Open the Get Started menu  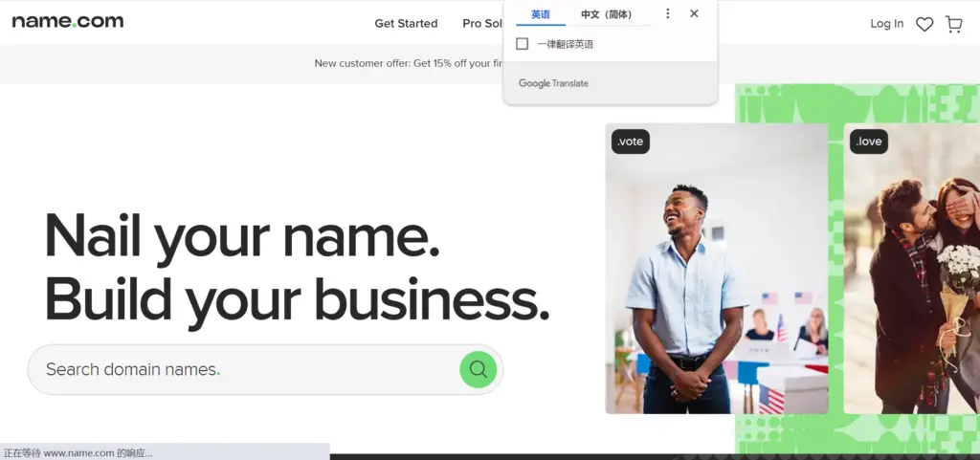(x=406, y=23)
